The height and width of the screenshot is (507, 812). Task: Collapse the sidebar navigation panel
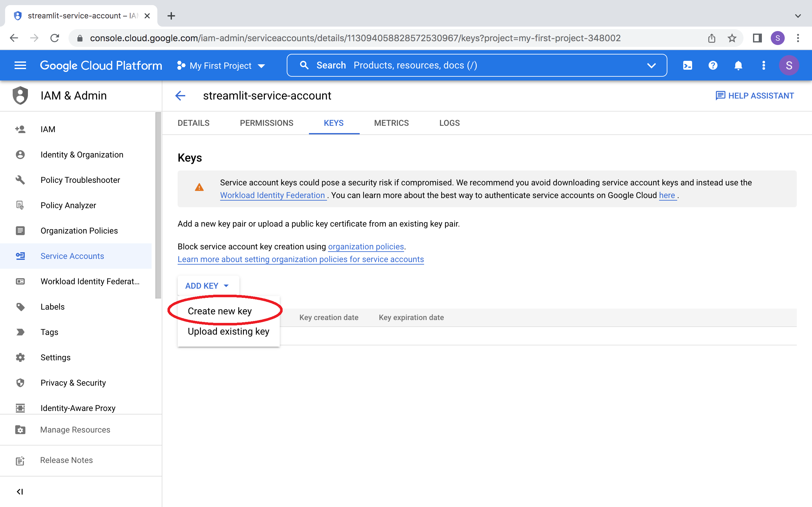(x=20, y=491)
